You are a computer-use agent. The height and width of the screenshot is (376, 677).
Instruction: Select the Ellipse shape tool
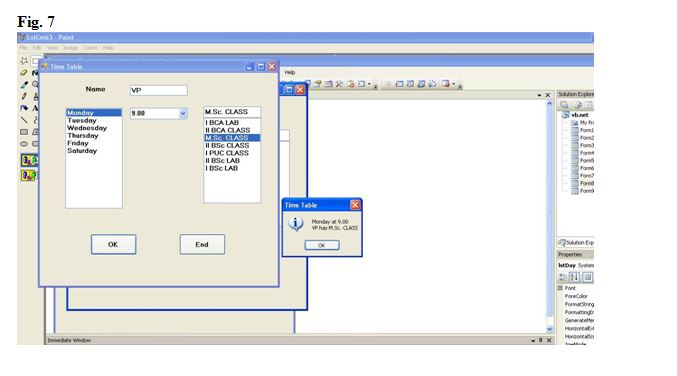coord(24,143)
